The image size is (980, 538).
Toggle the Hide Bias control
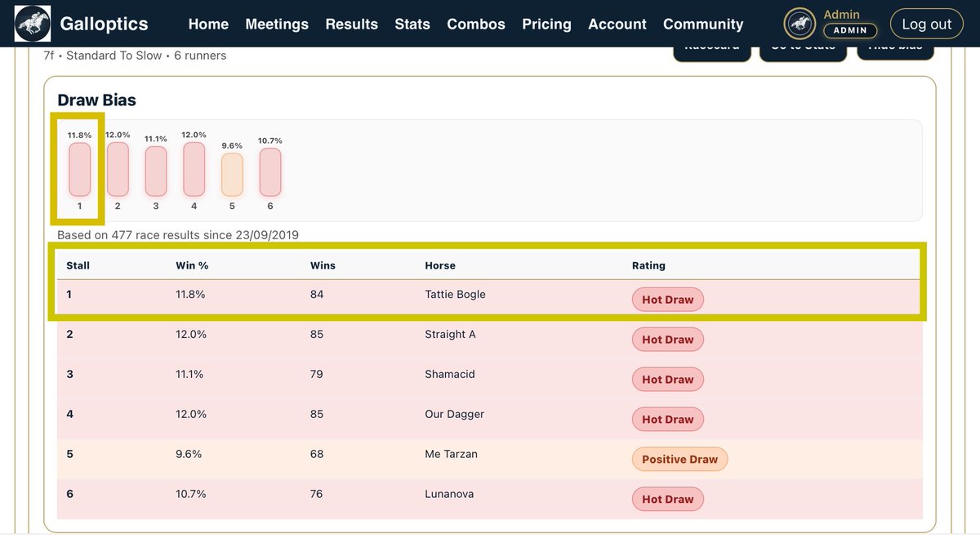pyautogui.click(x=895, y=47)
